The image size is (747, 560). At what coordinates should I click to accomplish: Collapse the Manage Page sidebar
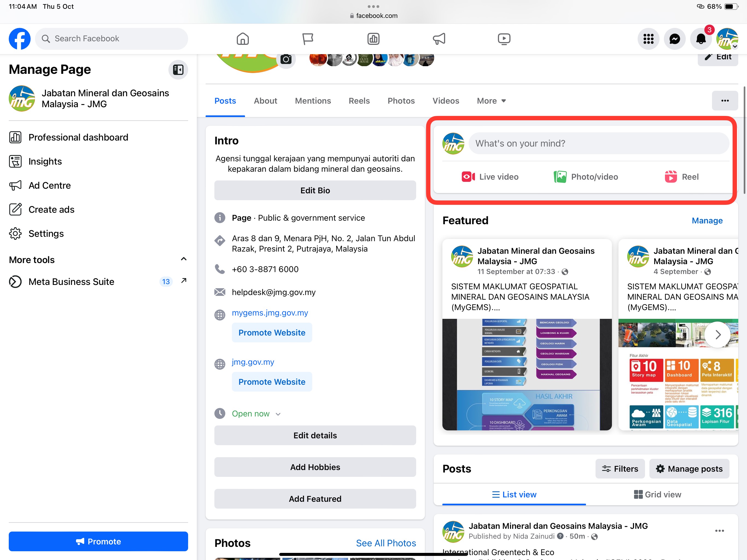pos(178,70)
